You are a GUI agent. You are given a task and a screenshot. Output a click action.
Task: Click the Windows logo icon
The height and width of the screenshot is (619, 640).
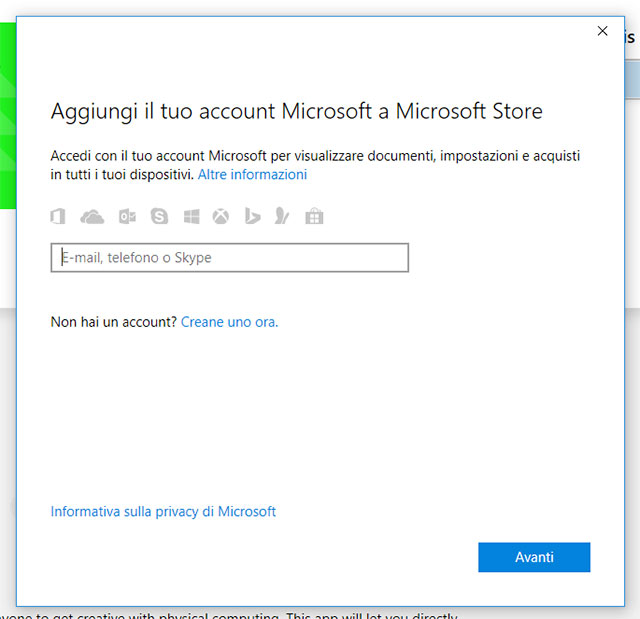[191, 216]
